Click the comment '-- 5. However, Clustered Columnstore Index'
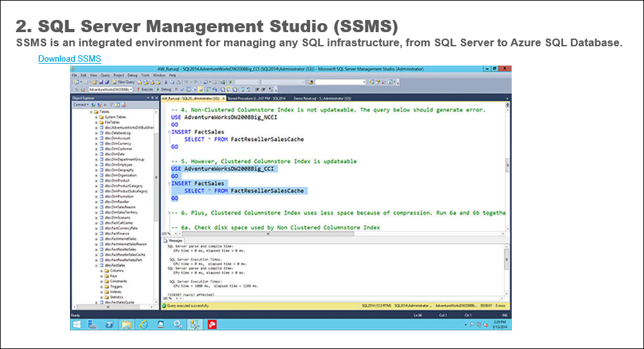 pyautogui.click(x=264, y=161)
